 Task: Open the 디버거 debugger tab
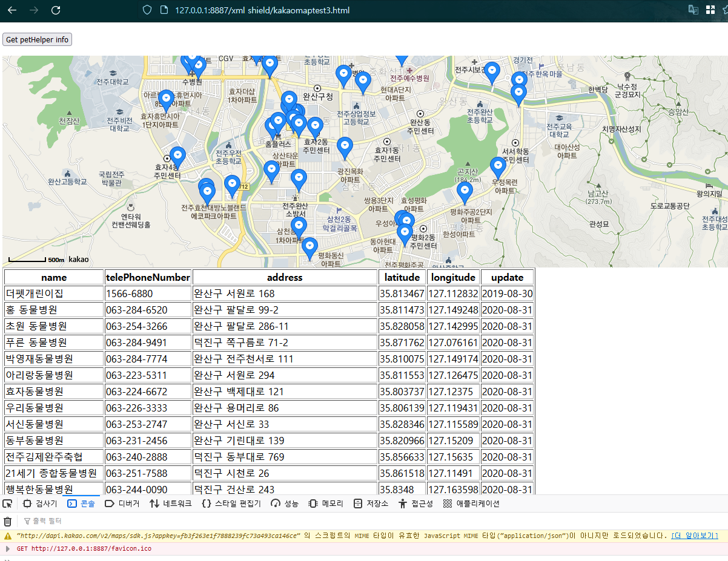click(x=122, y=504)
